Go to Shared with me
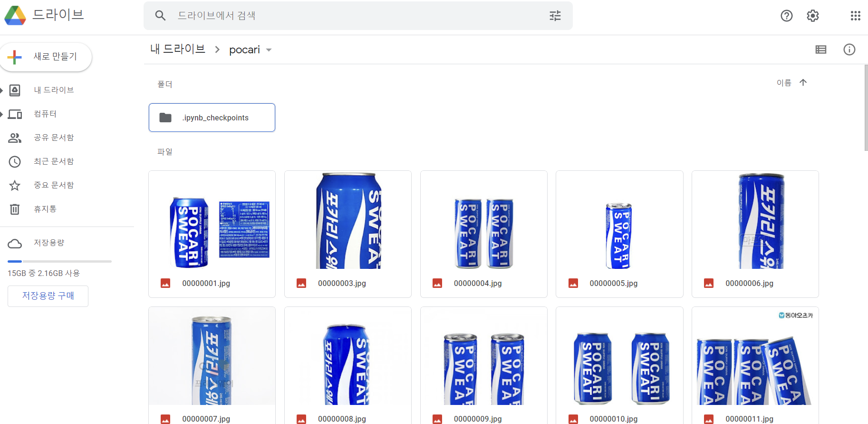 54,138
